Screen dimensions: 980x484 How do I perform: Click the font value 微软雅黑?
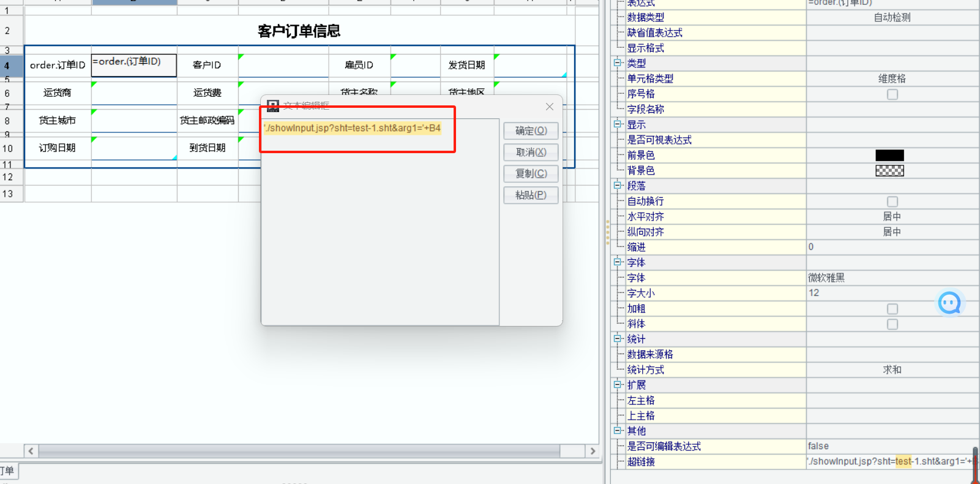point(892,278)
